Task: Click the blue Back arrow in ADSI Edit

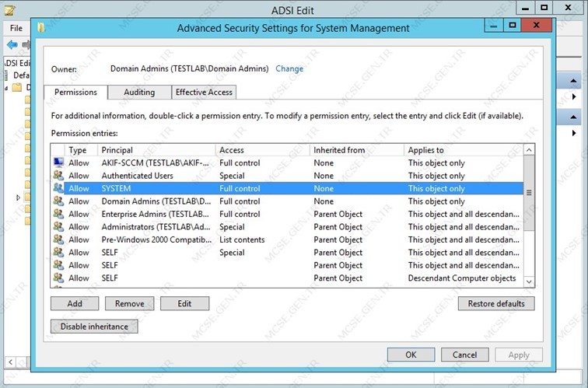Action: pyautogui.click(x=12, y=45)
